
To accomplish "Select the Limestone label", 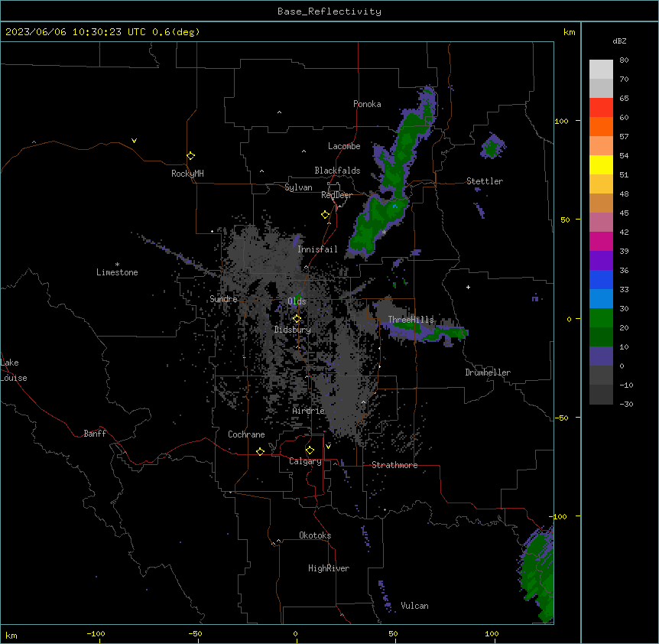I will [117, 272].
